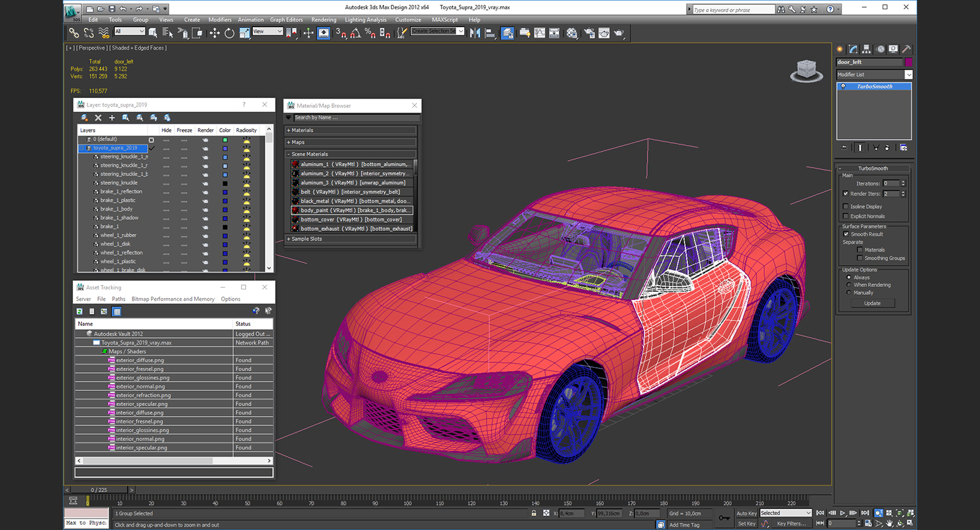
Task: Collapse the TurboSmooth rollout header
Action: (x=873, y=168)
